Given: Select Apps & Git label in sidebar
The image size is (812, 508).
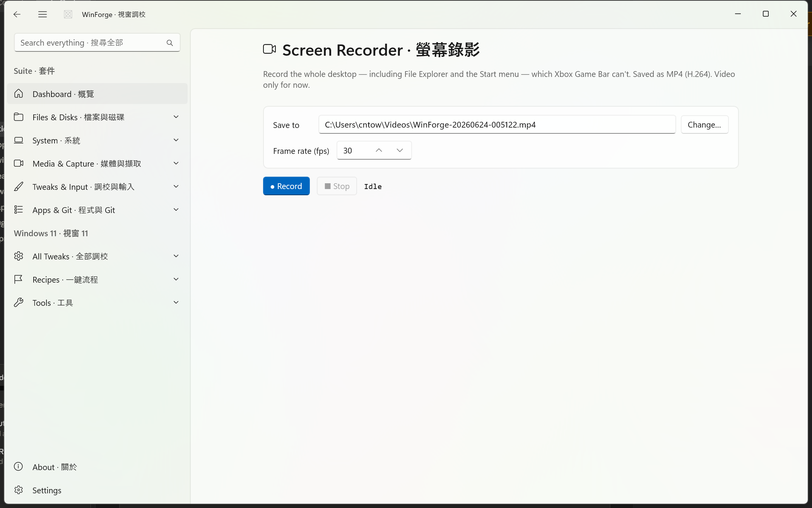Looking at the screenshot, I should coord(74,210).
